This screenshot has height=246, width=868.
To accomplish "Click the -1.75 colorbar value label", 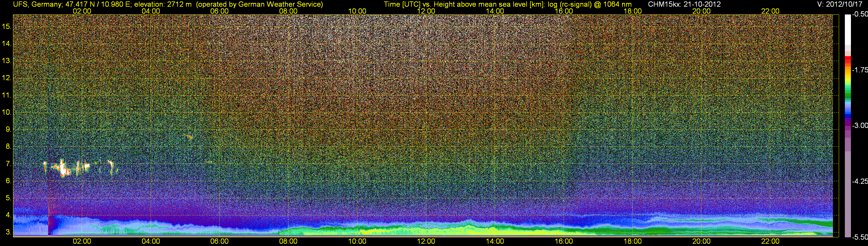I will [860, 70].
